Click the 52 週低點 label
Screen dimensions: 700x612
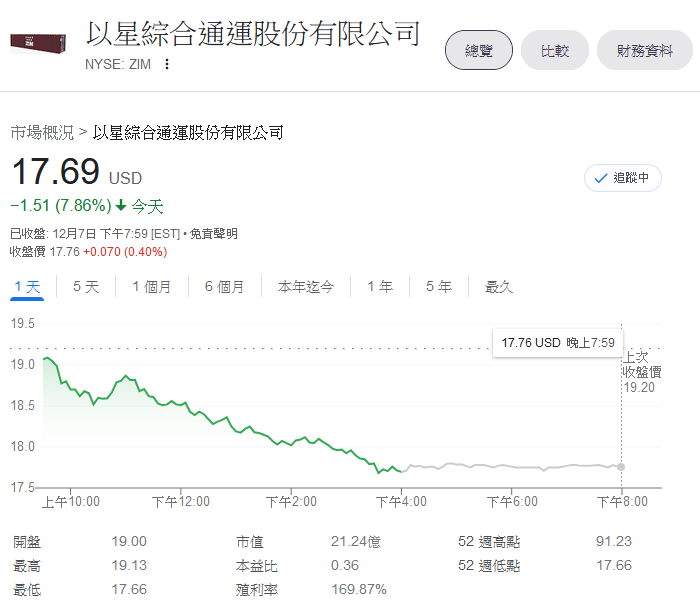point(489,566)
